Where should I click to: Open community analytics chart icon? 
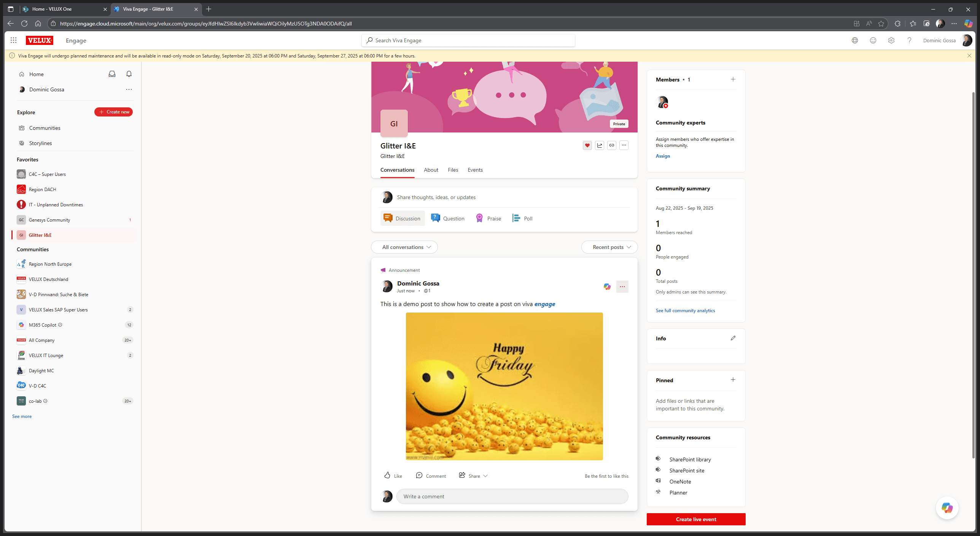tap(600, 145)
